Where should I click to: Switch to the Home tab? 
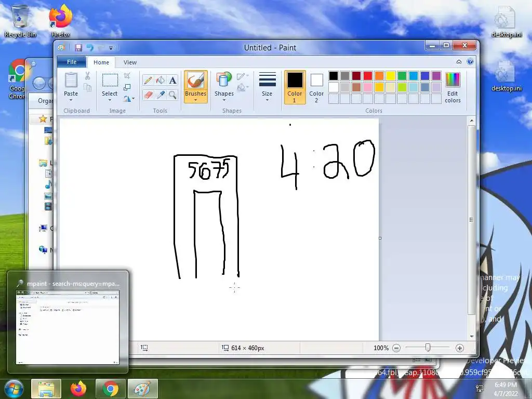click(x=101, y=62)
